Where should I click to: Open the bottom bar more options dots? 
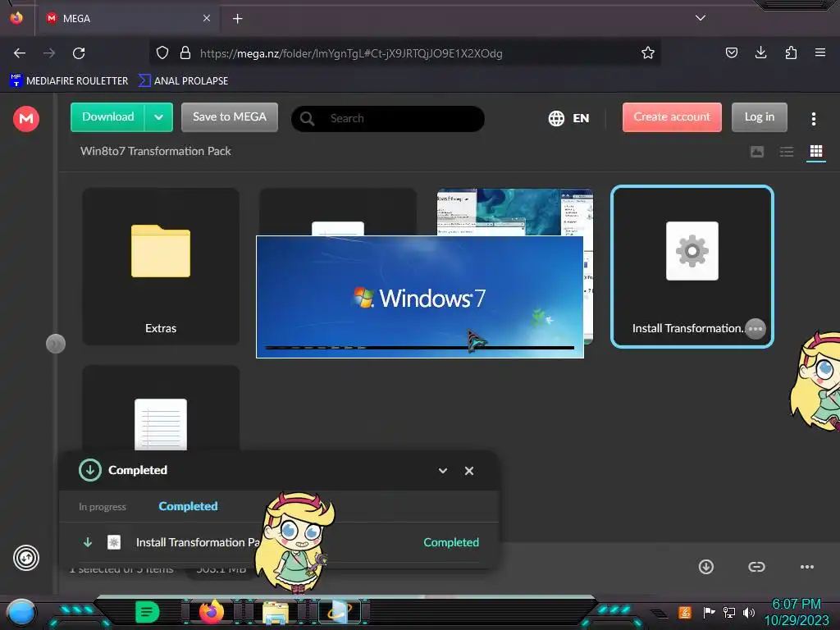click(807, 567)
